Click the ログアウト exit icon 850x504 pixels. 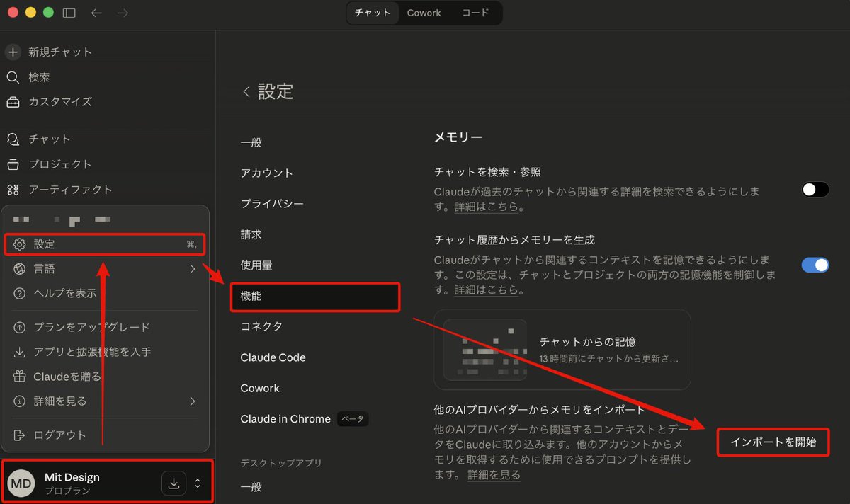[x=20, y=435]
